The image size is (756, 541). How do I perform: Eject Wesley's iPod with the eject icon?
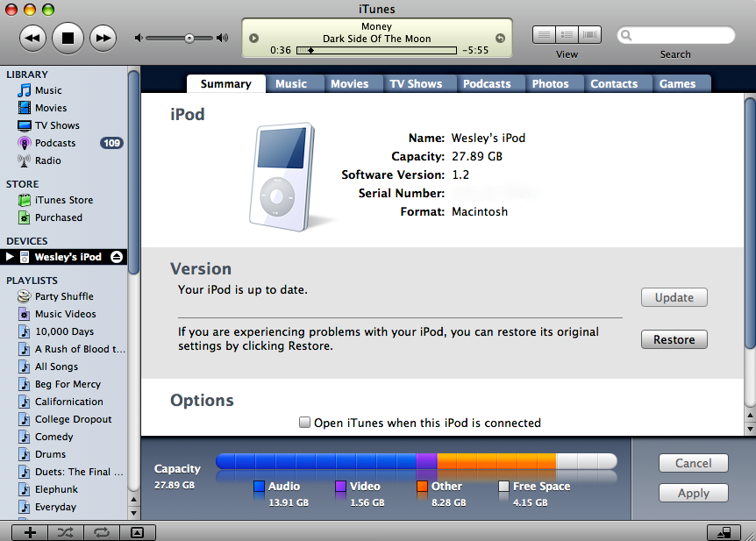coord(117,257)
